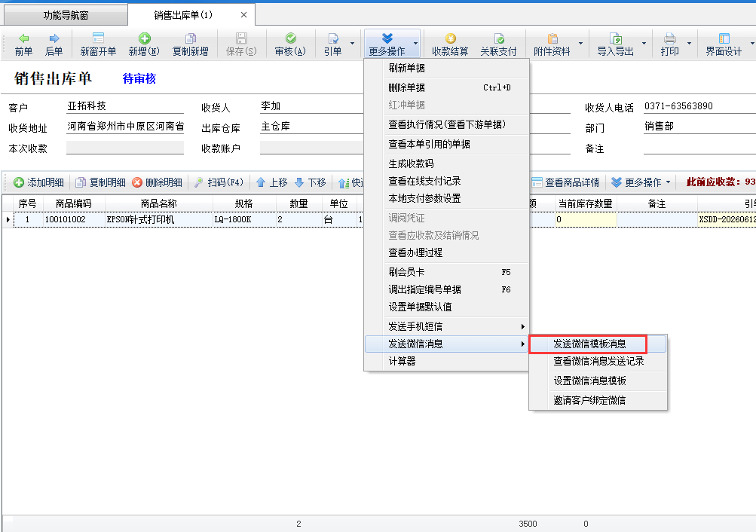Screen dimensions: 756x532
Task: Select 设置微信消息模板 submenu item
Action: pos(598,381)
